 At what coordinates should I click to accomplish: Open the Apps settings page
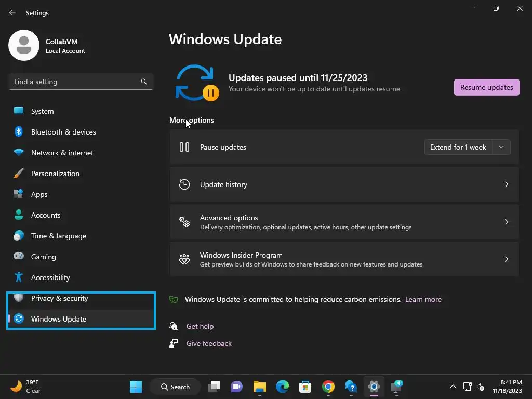pos(81,194)
